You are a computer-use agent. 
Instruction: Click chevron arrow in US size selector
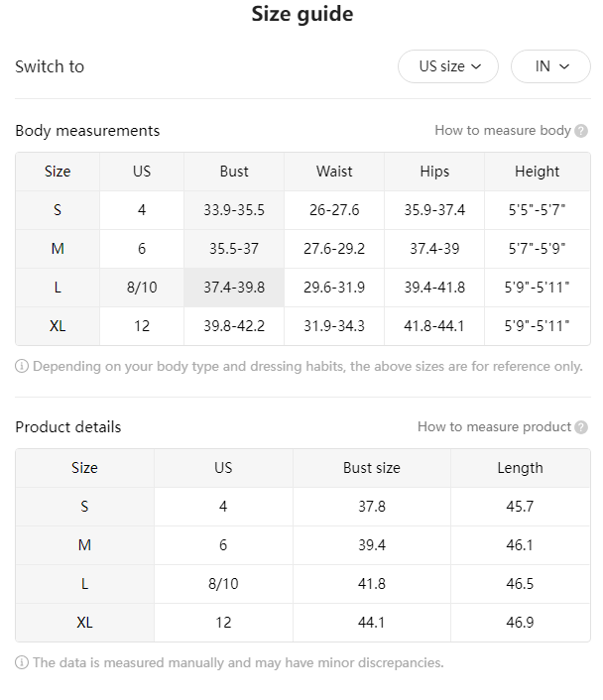[x=476, y=66]
